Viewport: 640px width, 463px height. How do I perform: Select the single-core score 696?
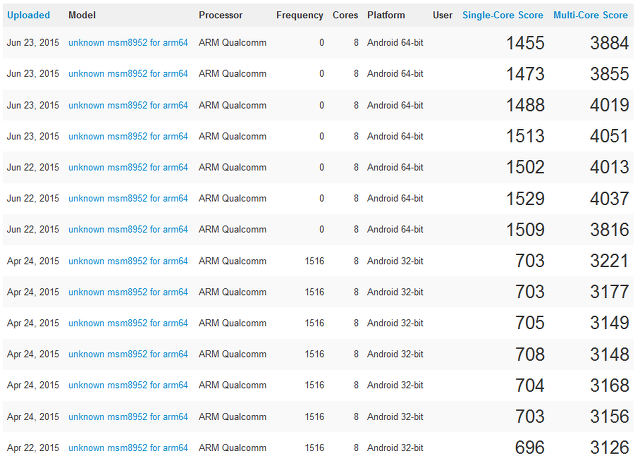(530, 448)
